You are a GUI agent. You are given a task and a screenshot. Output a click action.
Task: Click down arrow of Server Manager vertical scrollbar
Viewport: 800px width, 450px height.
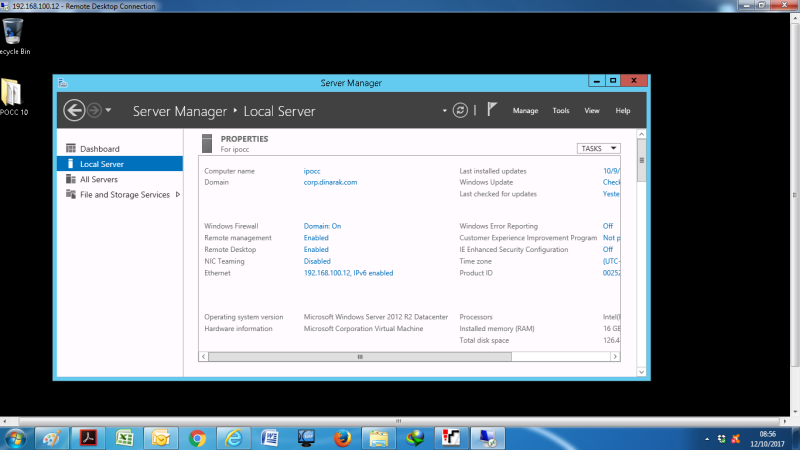[x=641, y=372]
